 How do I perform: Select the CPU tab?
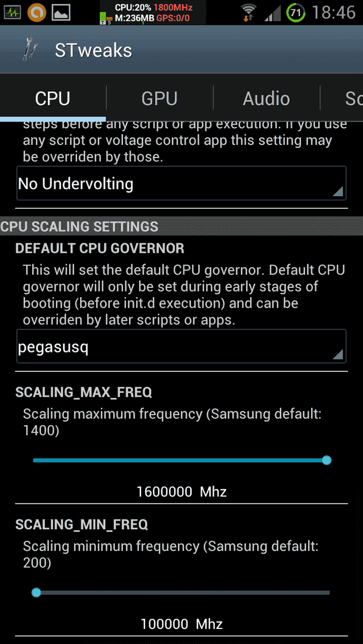point(53,98)
